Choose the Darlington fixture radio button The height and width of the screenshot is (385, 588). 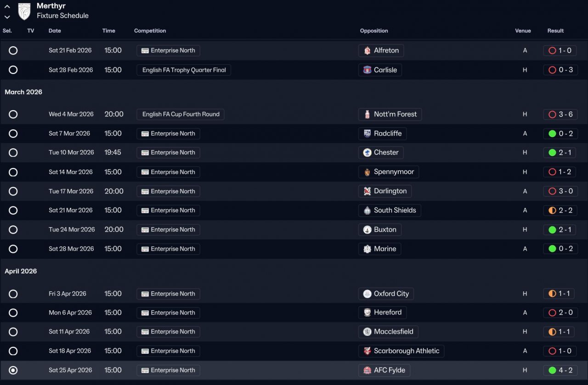13,191
